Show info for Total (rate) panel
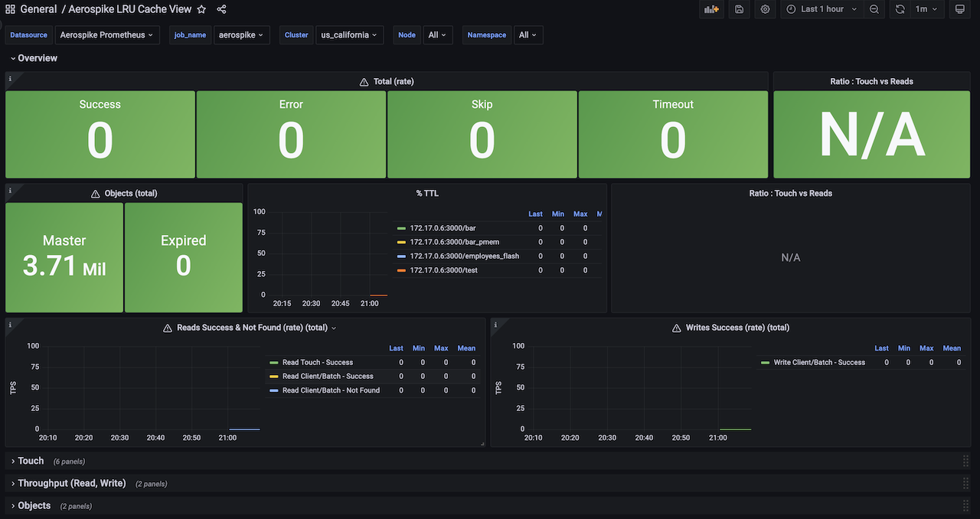Image resolution: width=980 pixels, height=519 pixels. 10,78
